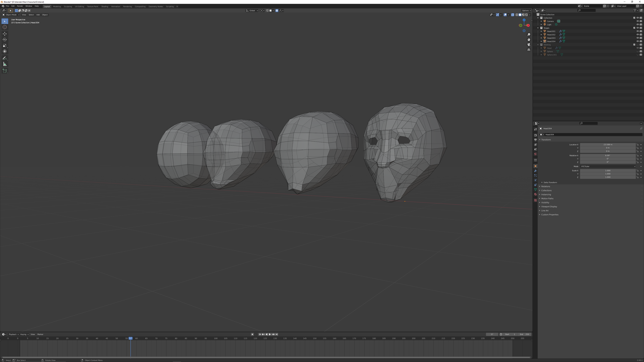Viewport: 644px width, 362px height.
Task: Click the New Collection icon in outliner
Action: point(641,11)
